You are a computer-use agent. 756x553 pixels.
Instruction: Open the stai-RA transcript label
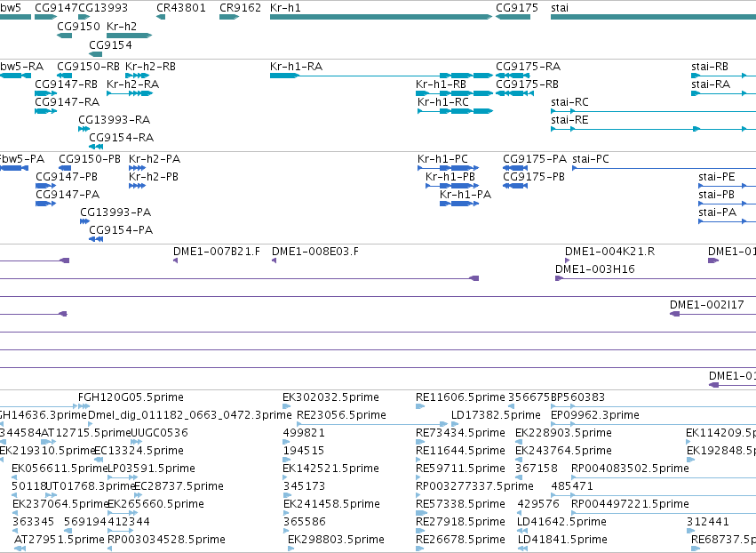[710, 84]
